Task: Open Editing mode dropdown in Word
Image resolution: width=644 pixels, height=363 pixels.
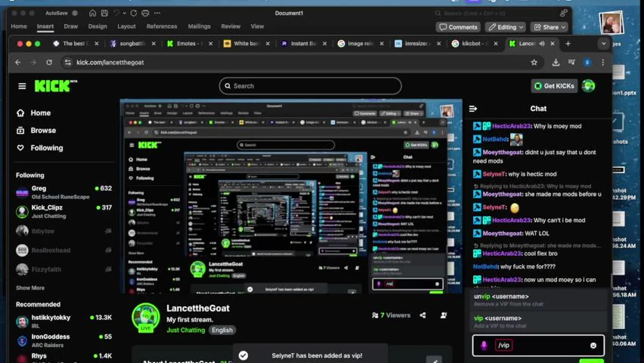Action: (x=506, y=27)
